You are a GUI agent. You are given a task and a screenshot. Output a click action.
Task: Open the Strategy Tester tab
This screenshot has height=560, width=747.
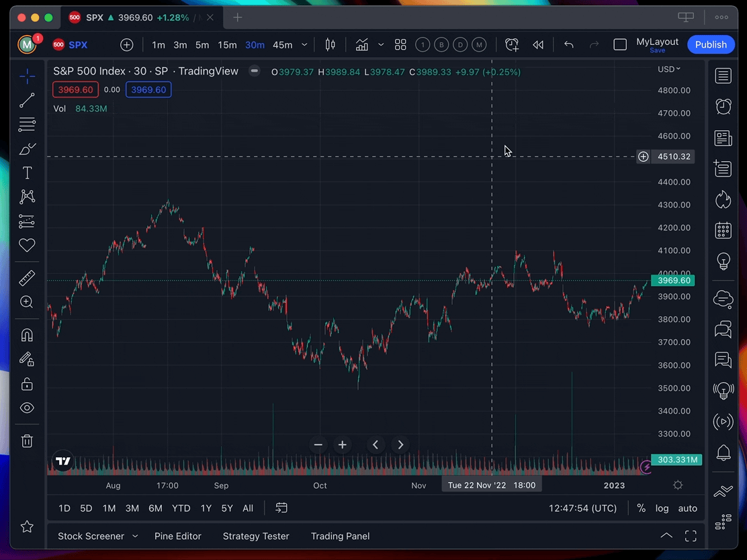[255, 536]
